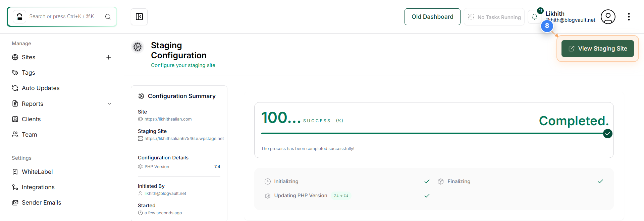
Task: Open Team in the sidebar
Action: [30, 135]
